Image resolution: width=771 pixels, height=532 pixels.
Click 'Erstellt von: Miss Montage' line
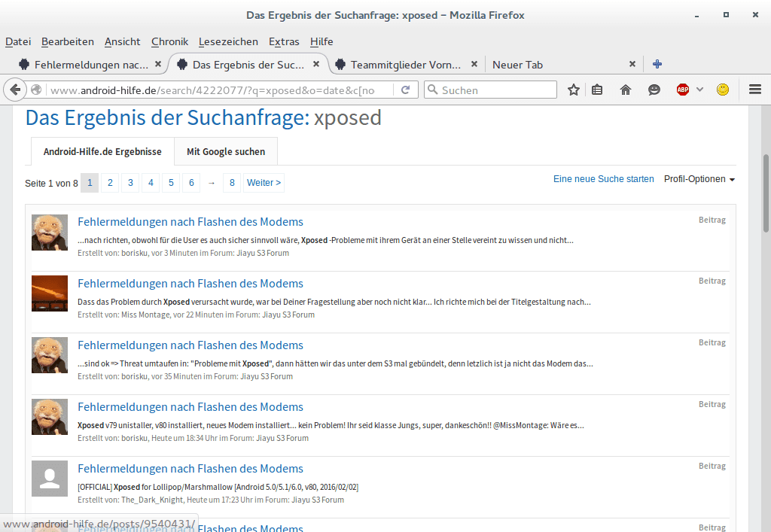[197, 315]
